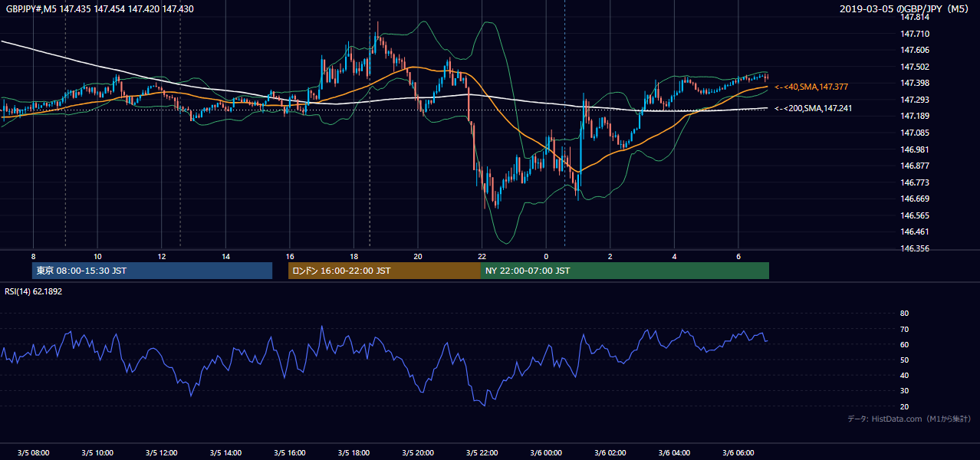Click price axis value 147.814
Screen dimensions: 980x460
click(x=916, y=17)
